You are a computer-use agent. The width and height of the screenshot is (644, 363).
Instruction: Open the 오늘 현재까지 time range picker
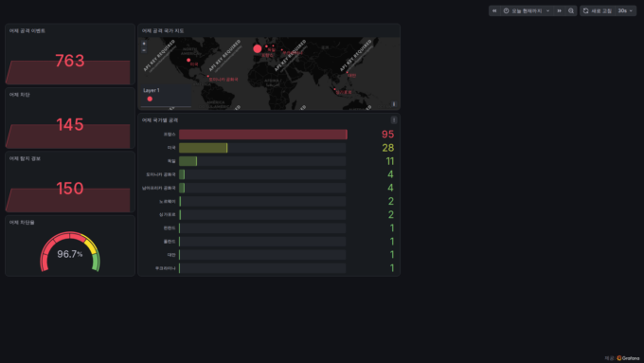click(527, 10)
